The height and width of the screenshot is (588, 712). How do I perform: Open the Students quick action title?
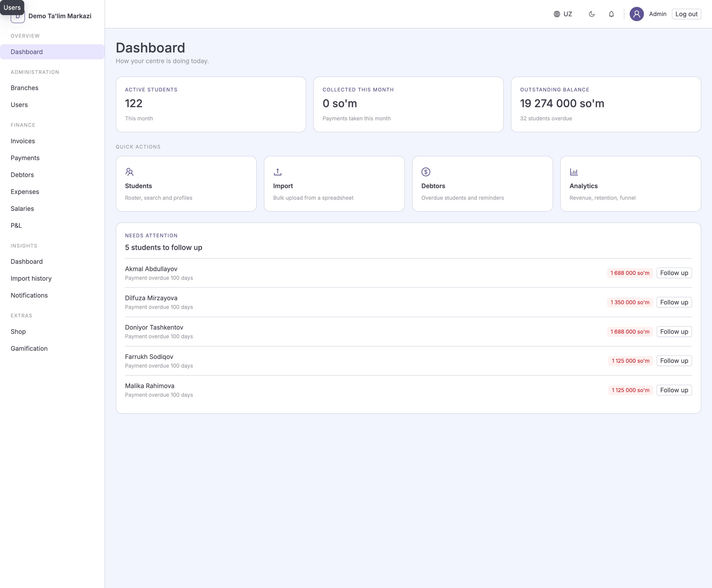[x=138, y=186]
